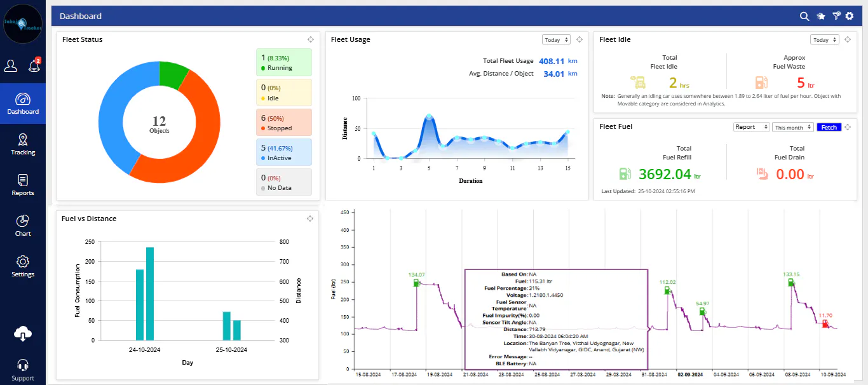The height and width of the screenshot is (385, 868).
Task: Click the 408.11 km total fleet usage value
Action: (x=558, y=61)
